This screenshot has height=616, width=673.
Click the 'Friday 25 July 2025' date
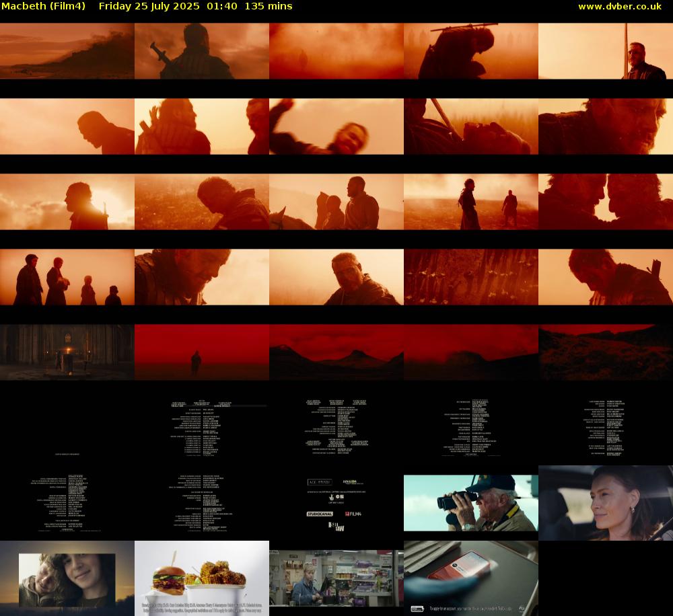[149, 7]
